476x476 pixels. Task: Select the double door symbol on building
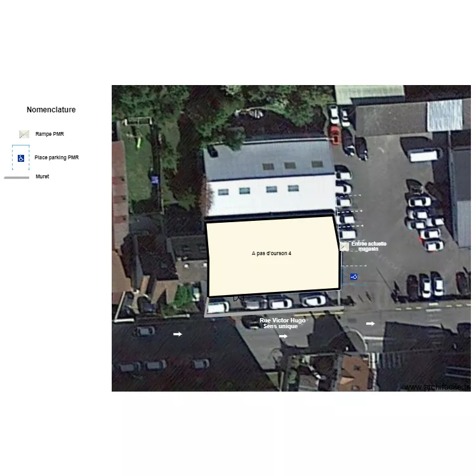pos(239,297)
